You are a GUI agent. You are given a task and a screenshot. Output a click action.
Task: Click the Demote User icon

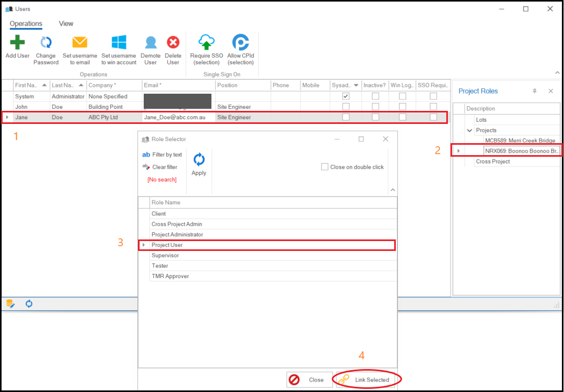point(151,43)
